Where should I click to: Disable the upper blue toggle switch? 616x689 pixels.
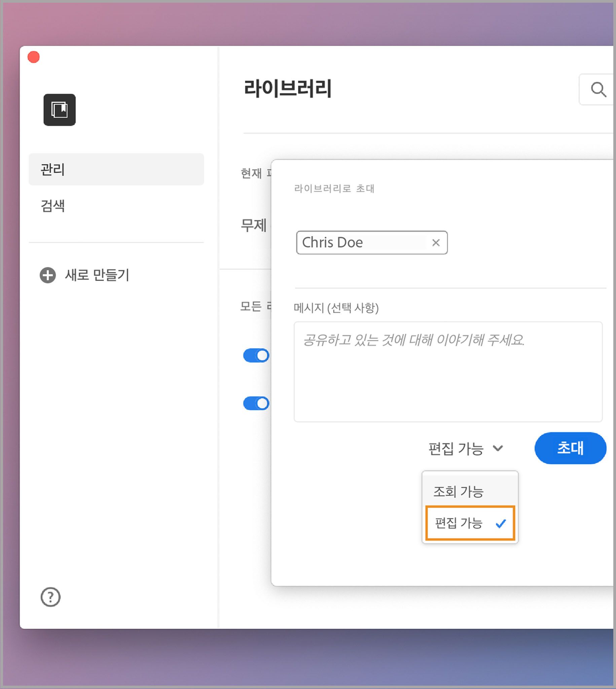[256, 355]
